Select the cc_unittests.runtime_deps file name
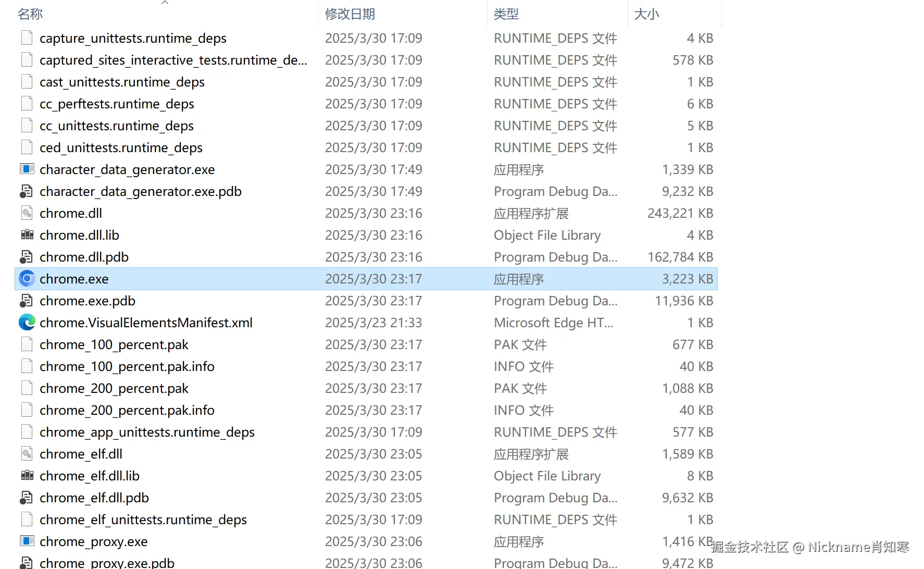This screenshot has width=924, height=569. click(117, 126)
